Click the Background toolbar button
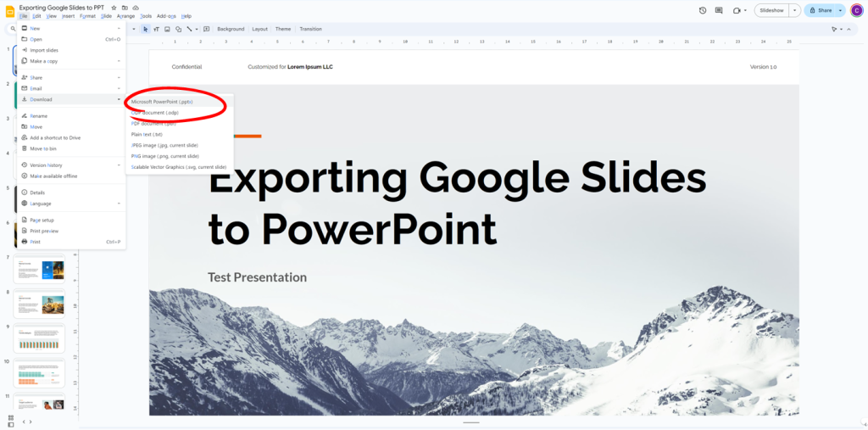Screen dimensions: 868x430 [x=231, y=29]
